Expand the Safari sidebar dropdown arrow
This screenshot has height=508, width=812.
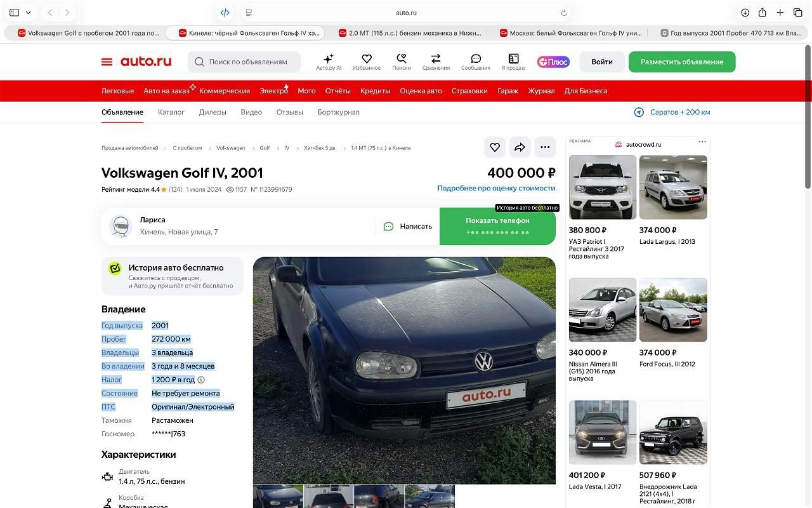(29, 13)
